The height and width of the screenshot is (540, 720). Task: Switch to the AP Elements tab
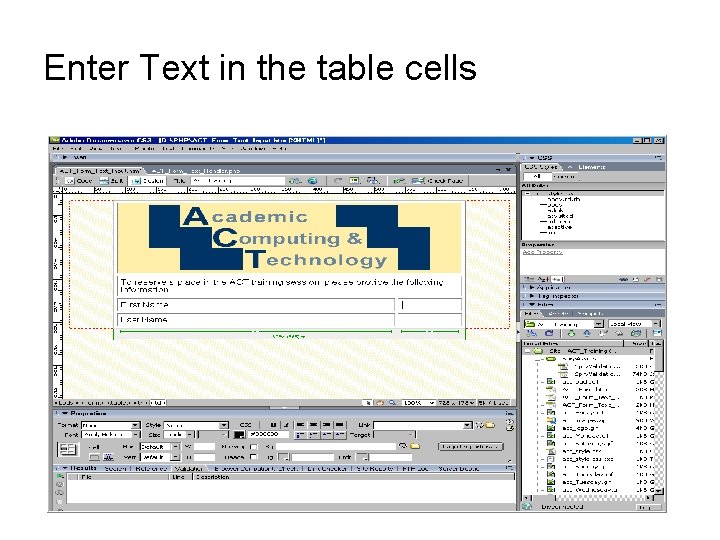point(588,167)
